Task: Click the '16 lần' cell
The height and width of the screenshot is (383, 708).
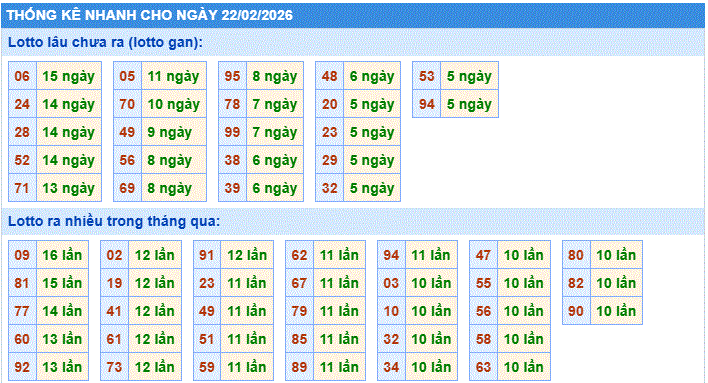Action: tap(62, 255)
